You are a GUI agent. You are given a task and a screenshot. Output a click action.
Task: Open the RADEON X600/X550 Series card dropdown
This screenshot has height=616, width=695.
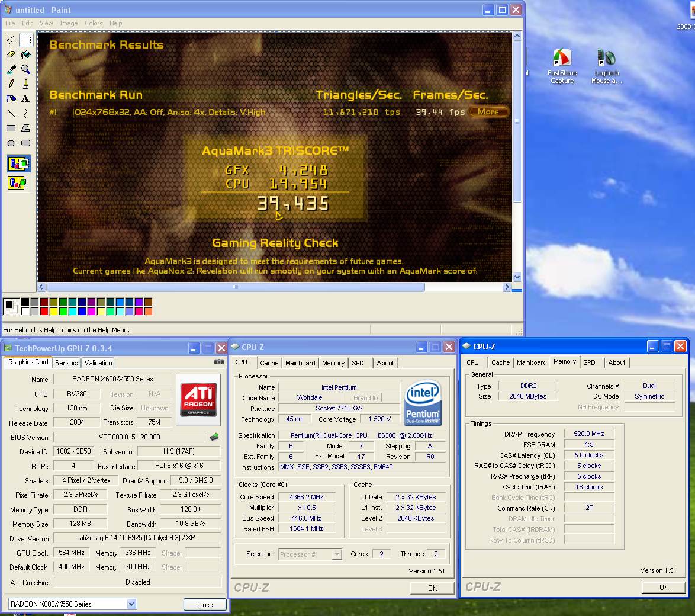click(131, 604)
